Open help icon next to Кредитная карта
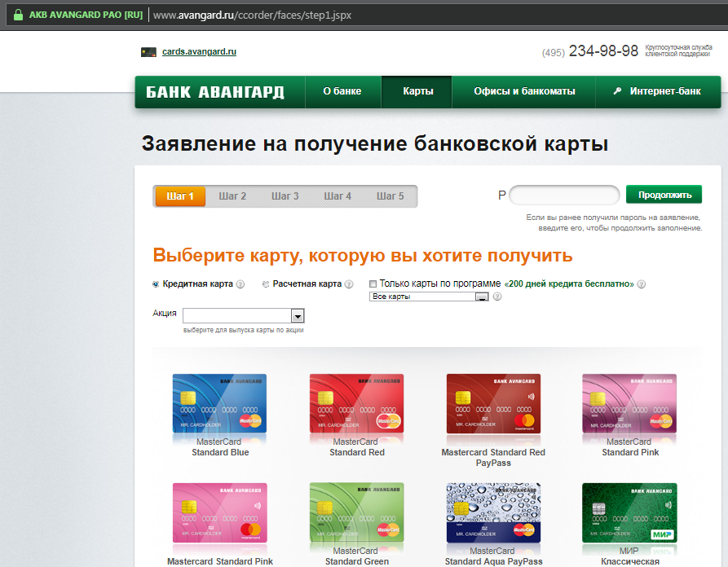This screenshot has width=728, height=567. pyautogui.click(x=240, y=284)
